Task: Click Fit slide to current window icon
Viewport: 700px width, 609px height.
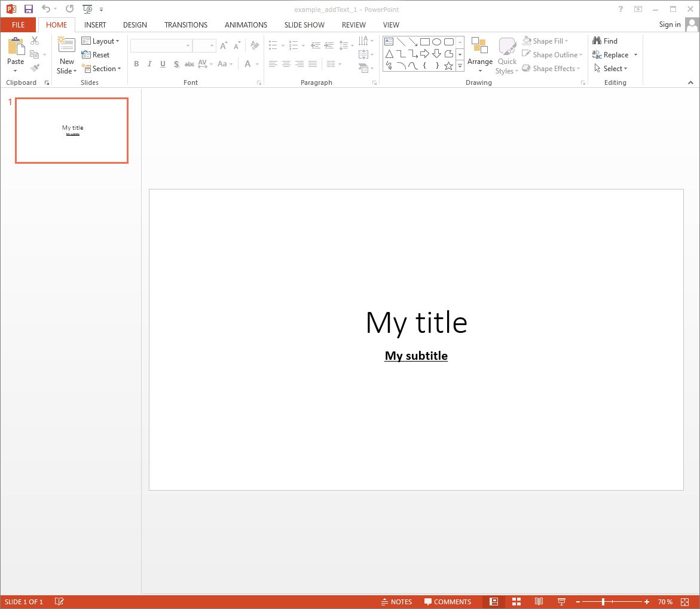Action: [x=685, y=602]
